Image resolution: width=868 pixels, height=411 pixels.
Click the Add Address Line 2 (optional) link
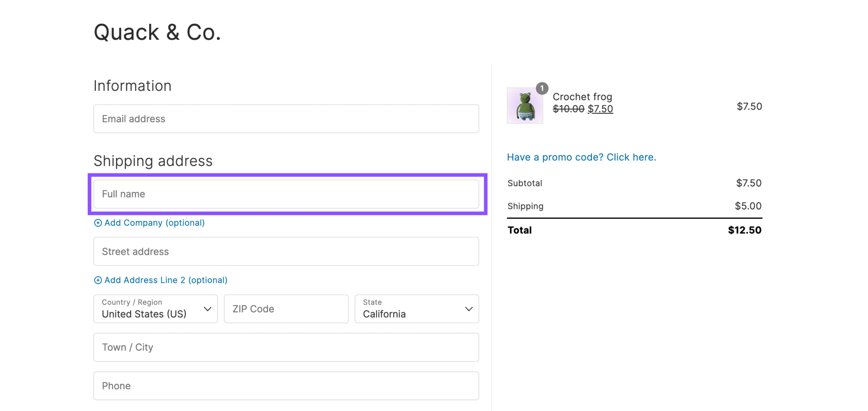pos(166,280)
